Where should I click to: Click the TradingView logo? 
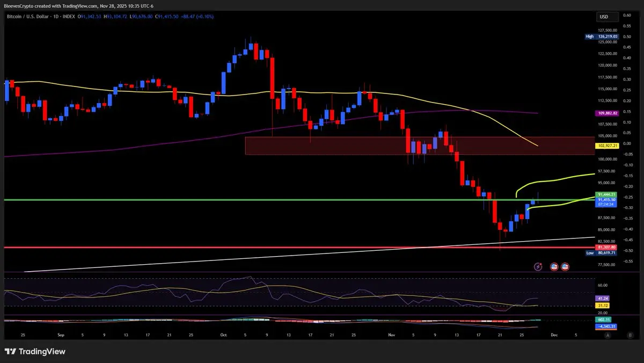tap(35, 352)
